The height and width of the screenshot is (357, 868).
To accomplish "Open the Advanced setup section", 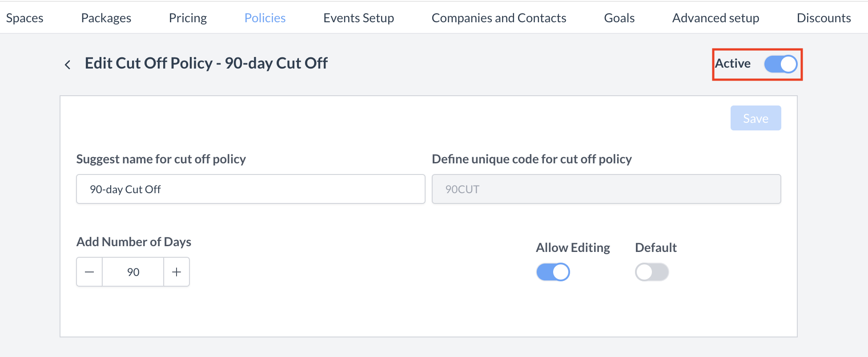I will 715,17.
